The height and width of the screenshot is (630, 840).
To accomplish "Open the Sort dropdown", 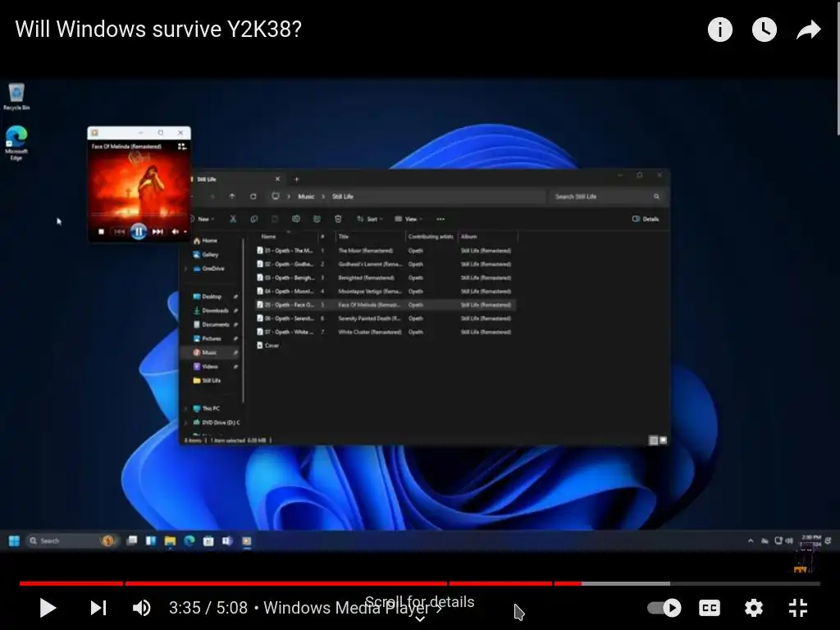I will (x=370, y=219).
